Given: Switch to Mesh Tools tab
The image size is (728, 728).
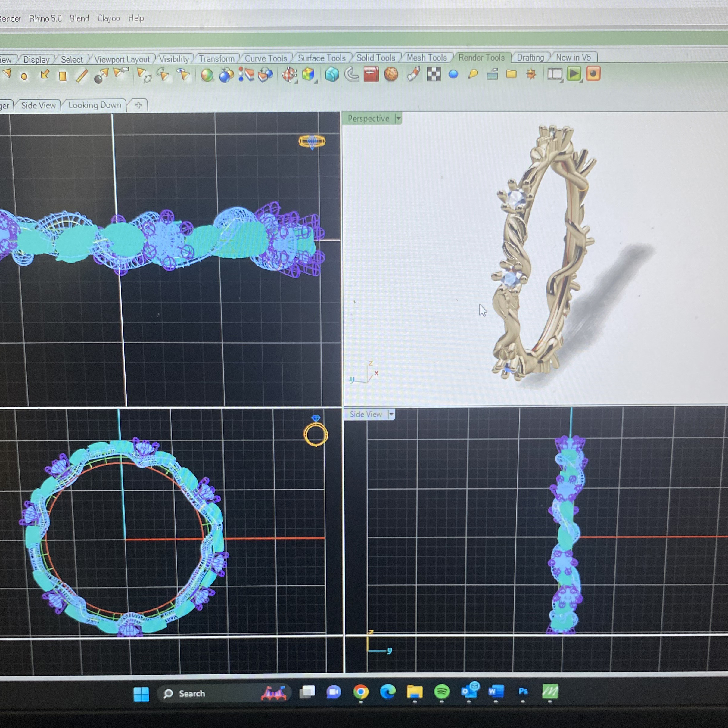Looking at the screenshot, I should pos(427,58).
